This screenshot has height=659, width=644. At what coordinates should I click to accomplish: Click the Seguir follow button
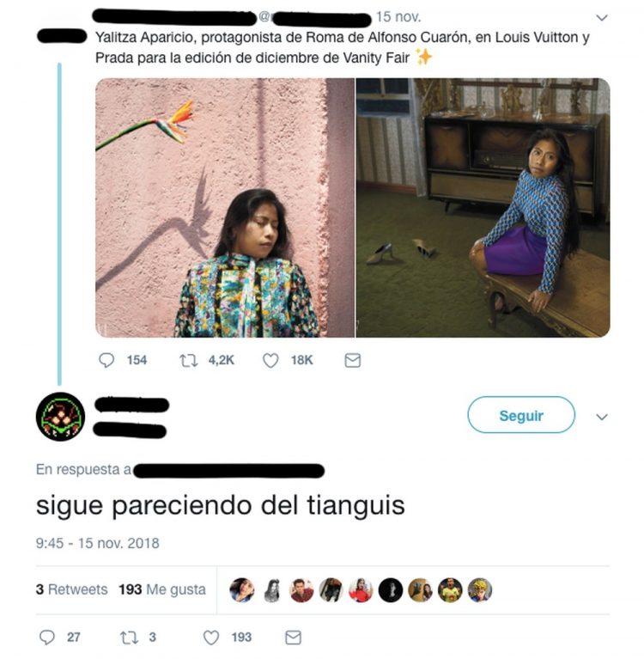pyautogui.click(x=521, y=415)
